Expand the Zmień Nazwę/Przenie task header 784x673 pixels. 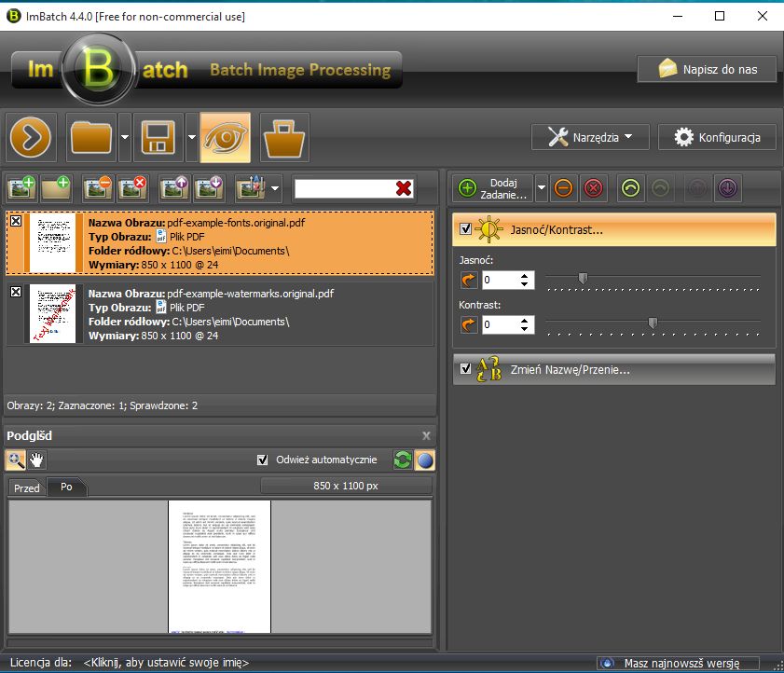(614, 369)
